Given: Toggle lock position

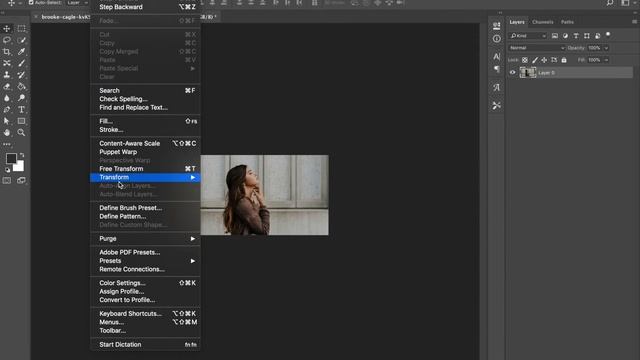Looking at the screenshot, I should pyautogui.click(x=544, y=60).
